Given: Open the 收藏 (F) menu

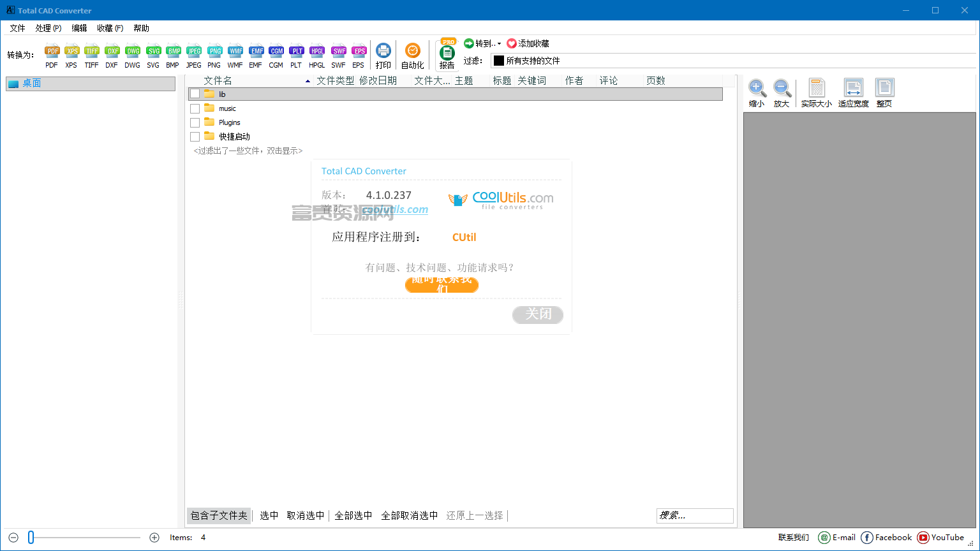Looking at the screenshot, I should [x=110, y=28].
